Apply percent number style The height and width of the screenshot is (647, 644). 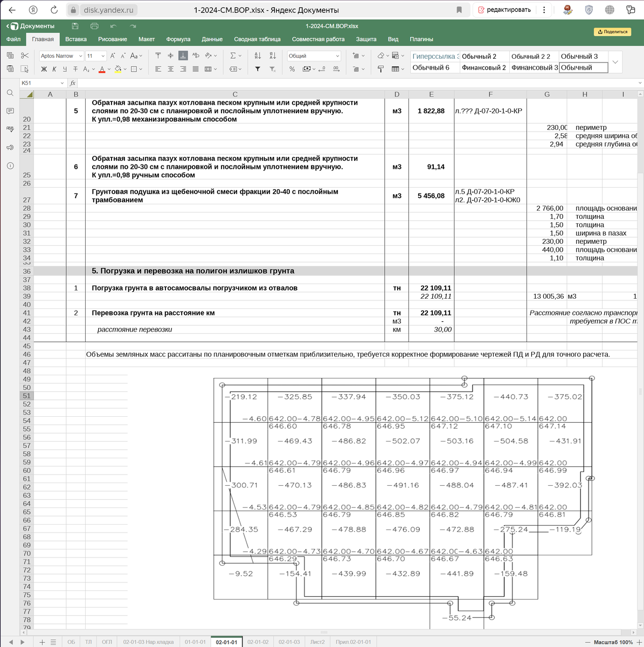[x=292, y=69]
